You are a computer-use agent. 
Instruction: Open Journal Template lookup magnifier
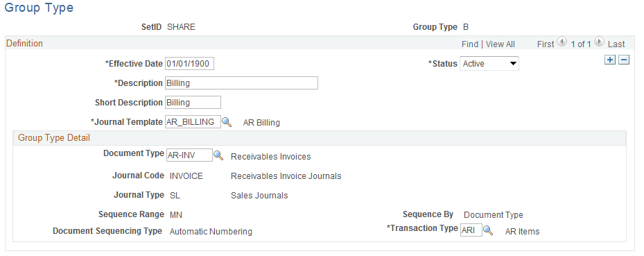227,122
